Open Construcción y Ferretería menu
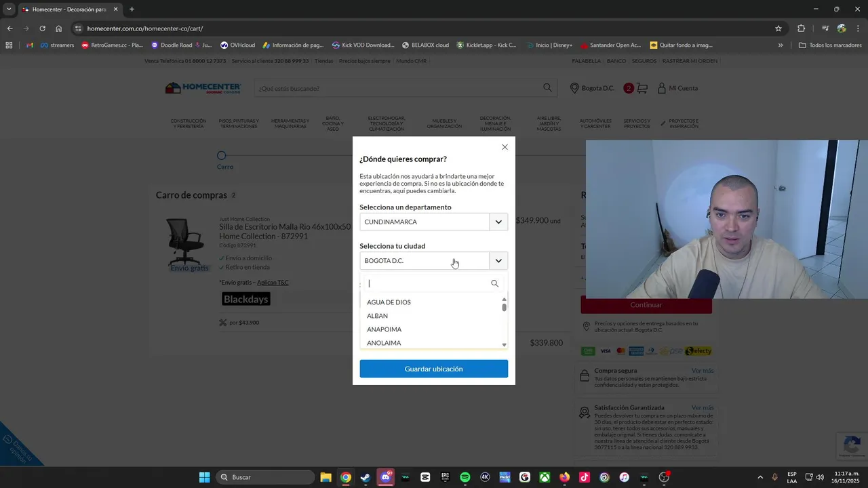Image resolution: width=868 pixels, height=488 pixels. [188, 123]
